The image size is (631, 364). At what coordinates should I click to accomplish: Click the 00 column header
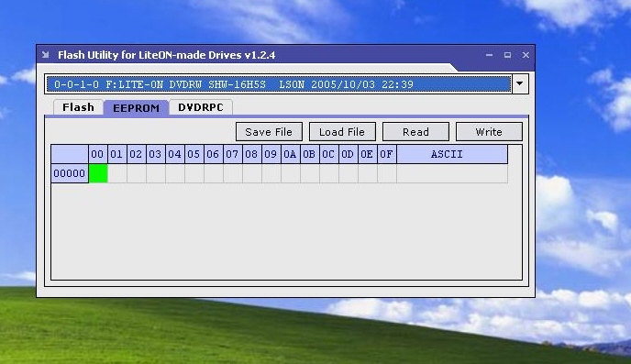click(98, 154)
